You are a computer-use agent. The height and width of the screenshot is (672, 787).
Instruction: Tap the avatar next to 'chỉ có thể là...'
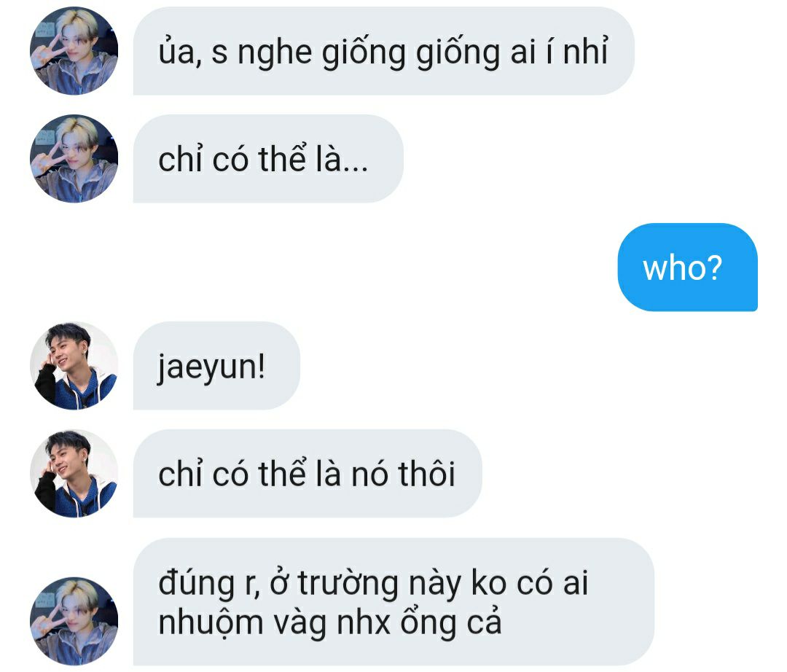point(74,159)
